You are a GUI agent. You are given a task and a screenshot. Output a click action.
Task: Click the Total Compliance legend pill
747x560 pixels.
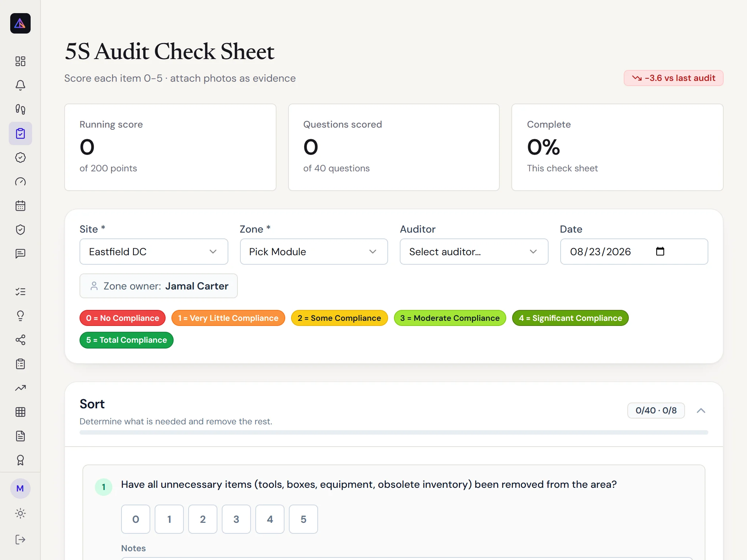click(x=127, y=340)
